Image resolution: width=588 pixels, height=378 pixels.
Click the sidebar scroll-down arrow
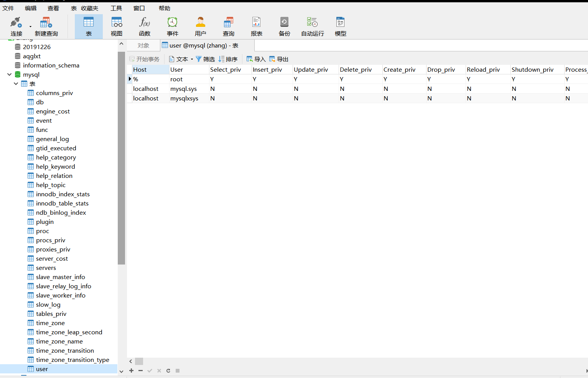(121, 371)
